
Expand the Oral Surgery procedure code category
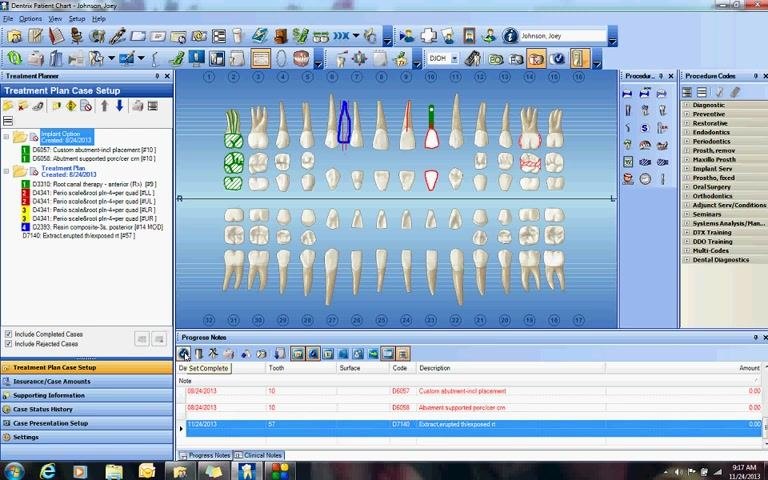pos(686,187)
